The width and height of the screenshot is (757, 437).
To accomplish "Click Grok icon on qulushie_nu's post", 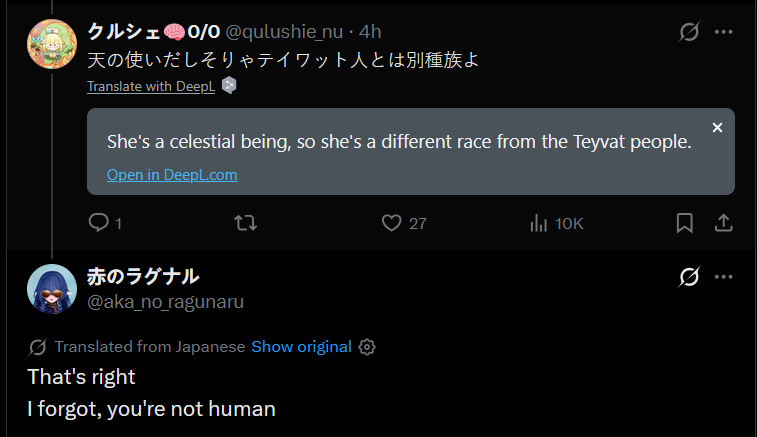I will click(689, 32).
